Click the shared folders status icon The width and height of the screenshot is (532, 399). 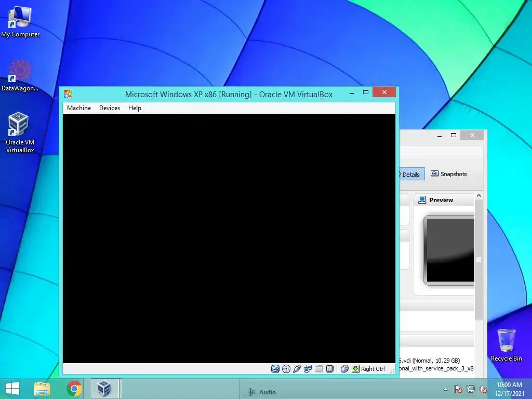(x=318, y=369)
